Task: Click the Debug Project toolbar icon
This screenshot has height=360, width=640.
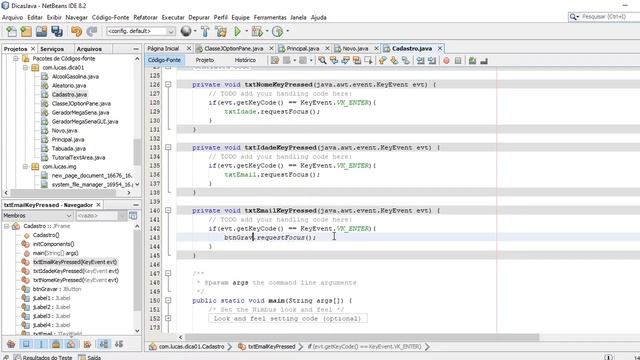Action: pyautogui.click(x=257, y=31)
